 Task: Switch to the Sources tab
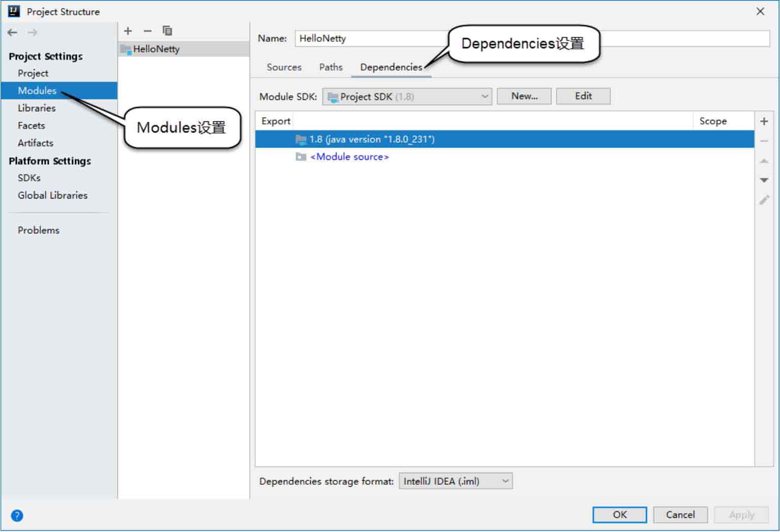tap(284, 67)
